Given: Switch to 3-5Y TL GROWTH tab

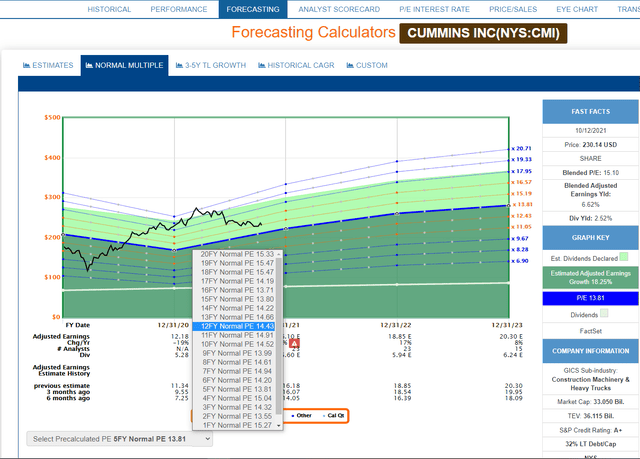Looking at the screenshot, I should coord(211,65).
